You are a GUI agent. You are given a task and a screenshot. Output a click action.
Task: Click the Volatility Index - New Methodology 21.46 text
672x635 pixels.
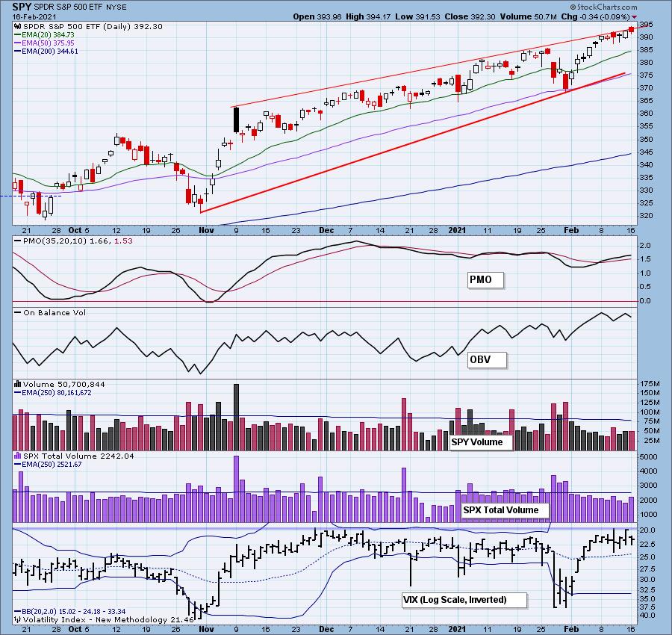tap(108, 619)
